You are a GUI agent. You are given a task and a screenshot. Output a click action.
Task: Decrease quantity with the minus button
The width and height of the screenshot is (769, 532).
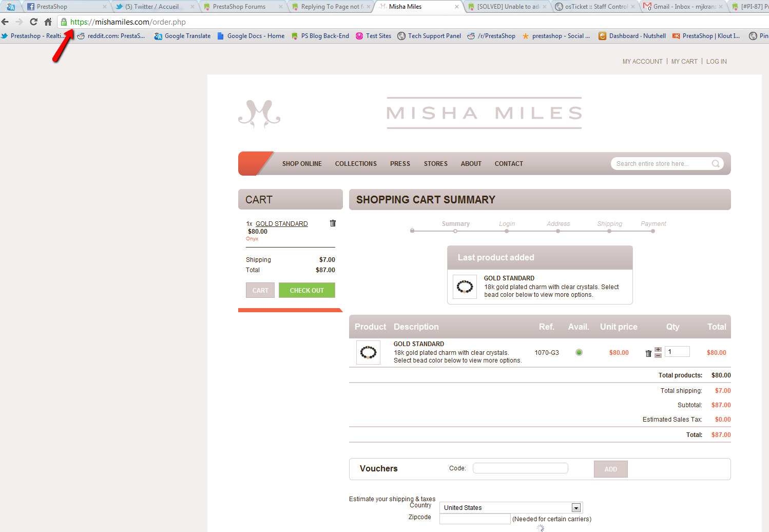click(x=658, y=355)
